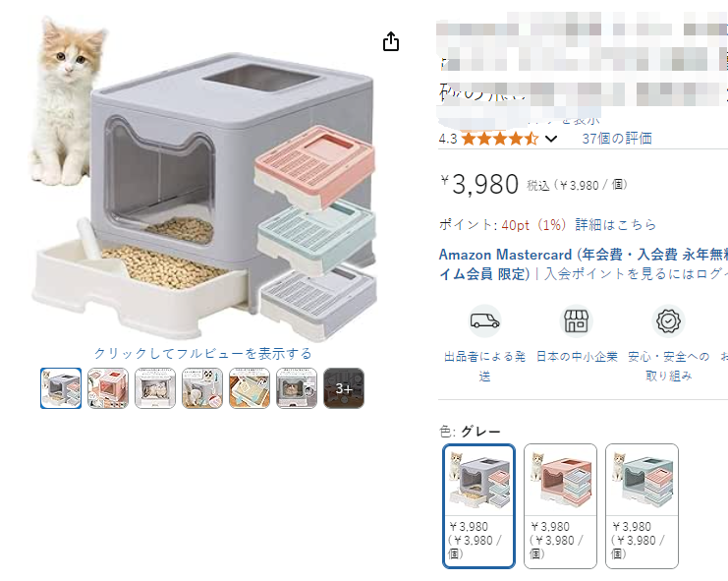Open the 37個の評価 reviews link
This screenshot has width=728, height=581.
click(x=617, y=139)
